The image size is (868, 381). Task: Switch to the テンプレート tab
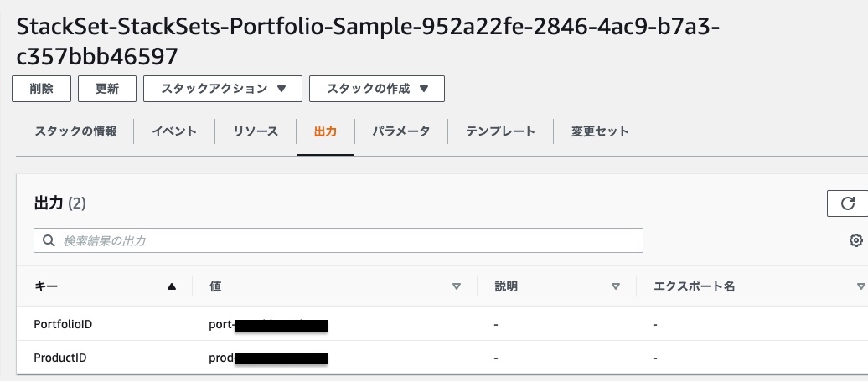pyautogui.click(x=500, y=131)
